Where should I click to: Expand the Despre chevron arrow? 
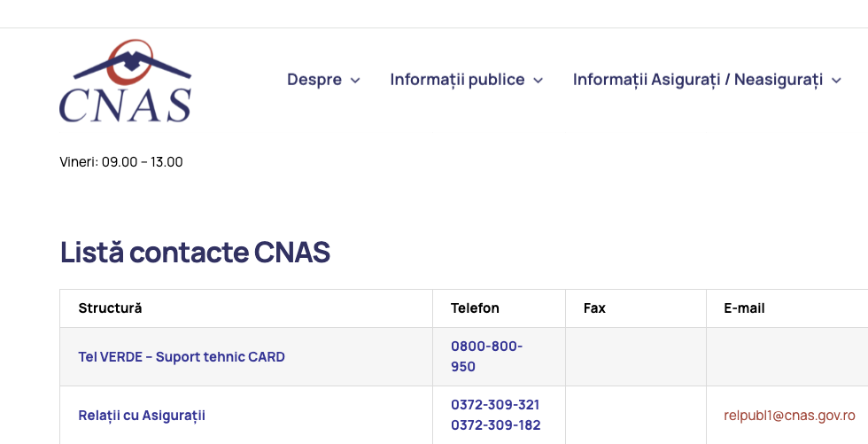[355, 81]
